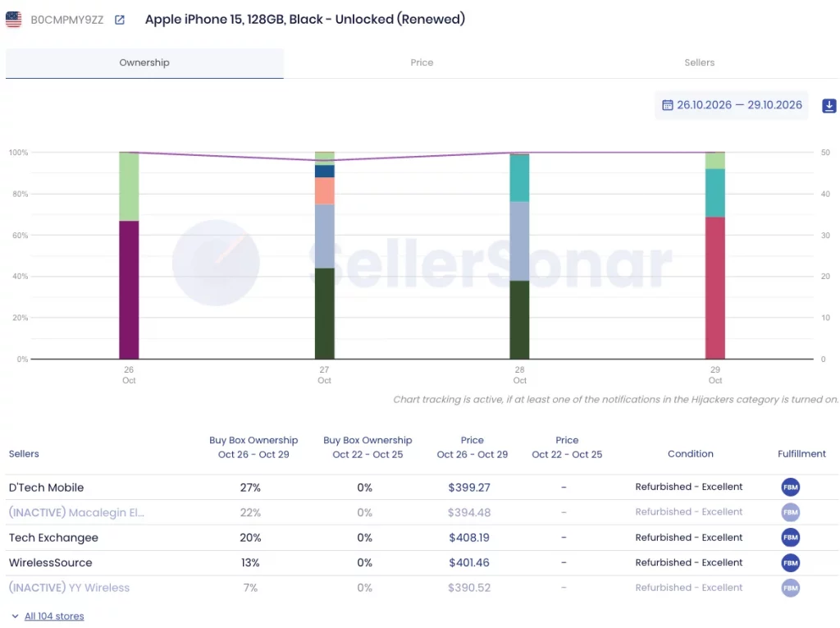Screen dimensions: 840x628
Task: Click the lavender-blue segment on 27 Oct bar
Action: coord(325,236)
